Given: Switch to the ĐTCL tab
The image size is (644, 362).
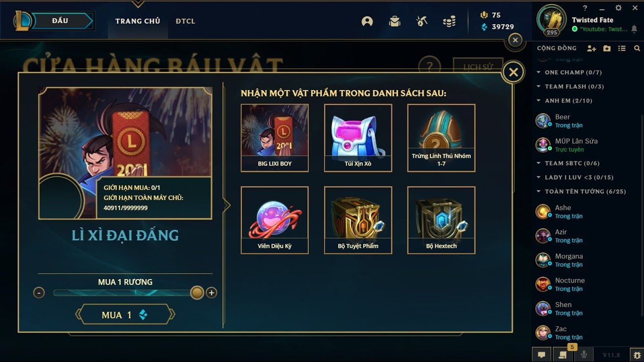Looking at the screenshot, I should (185, 21).
